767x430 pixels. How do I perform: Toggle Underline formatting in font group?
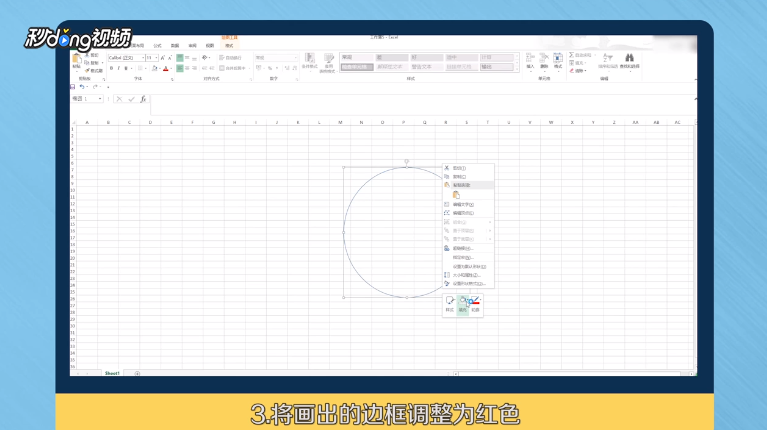point(126,68)
